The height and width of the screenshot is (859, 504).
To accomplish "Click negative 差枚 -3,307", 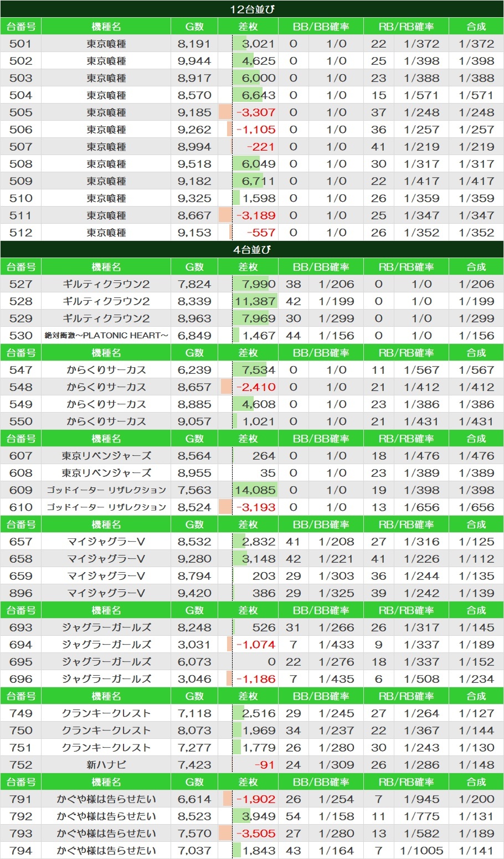I will [x=256, y=112].
